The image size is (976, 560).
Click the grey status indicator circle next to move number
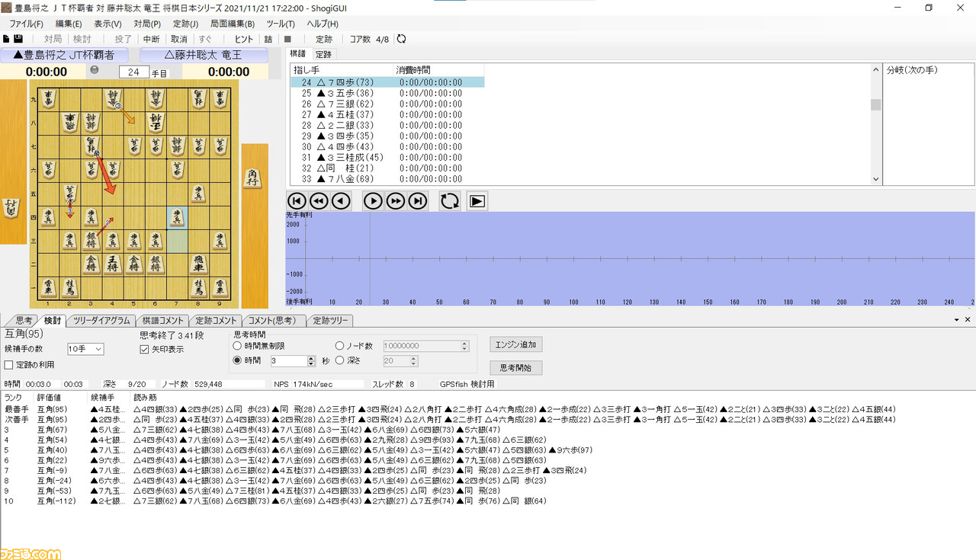click(x=95, y=70)
